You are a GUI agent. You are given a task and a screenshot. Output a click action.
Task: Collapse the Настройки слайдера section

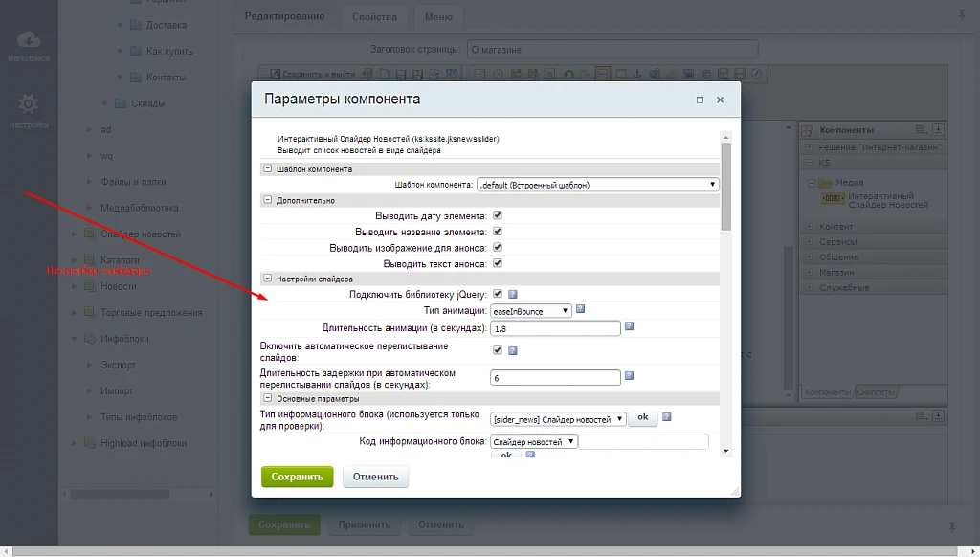(268, 278)
